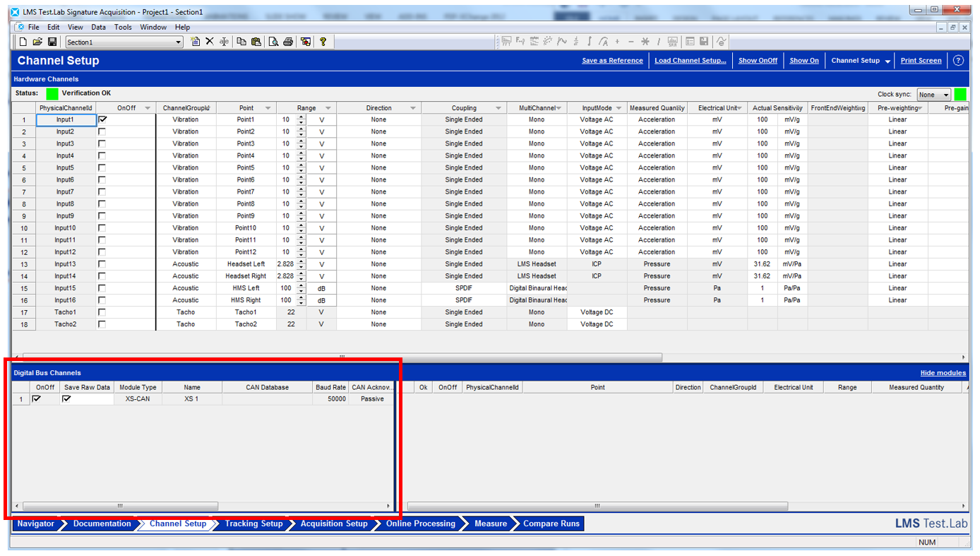Click the minus operator toolbar icon
Viewport: 980px width, 556px height.
(631, 42)
